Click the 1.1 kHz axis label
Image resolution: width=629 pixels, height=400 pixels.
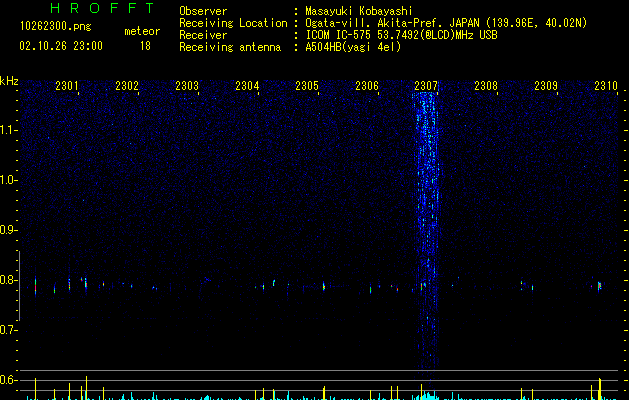[9, 130]
